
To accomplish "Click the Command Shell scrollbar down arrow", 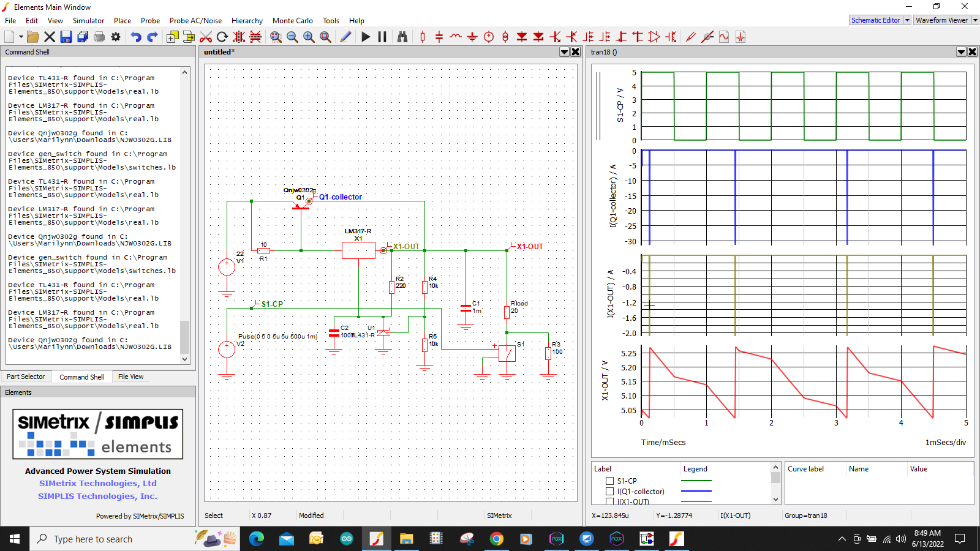I will click(x=185, y=359).
